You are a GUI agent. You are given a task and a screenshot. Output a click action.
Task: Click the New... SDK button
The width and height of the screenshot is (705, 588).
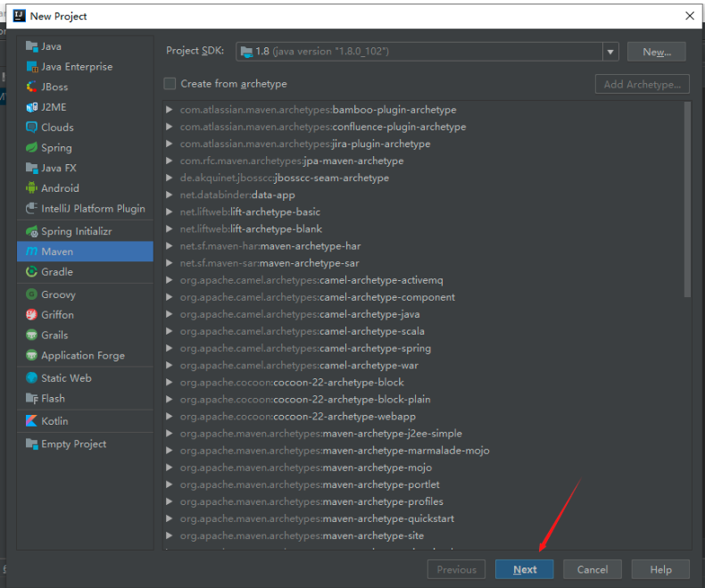(657, 52)
